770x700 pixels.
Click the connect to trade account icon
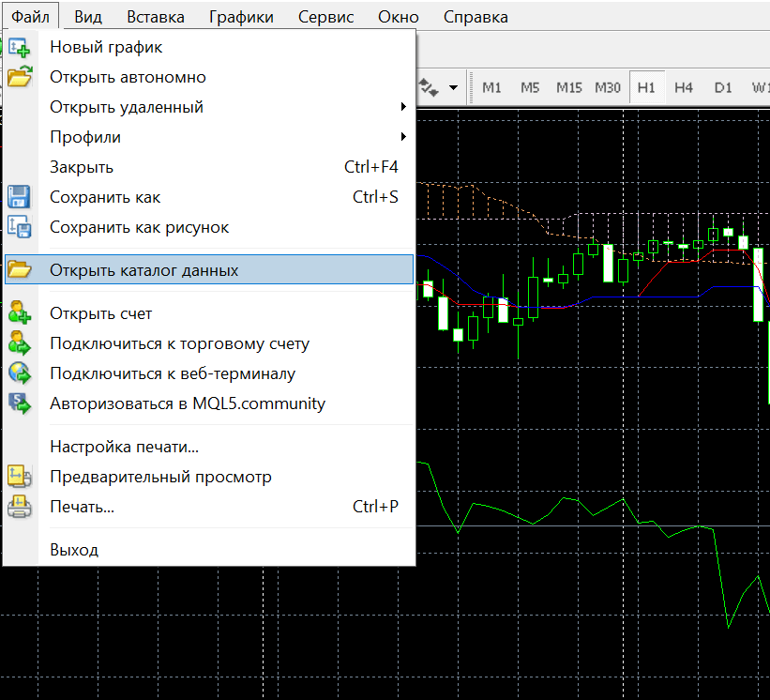[x=20, y=343]
